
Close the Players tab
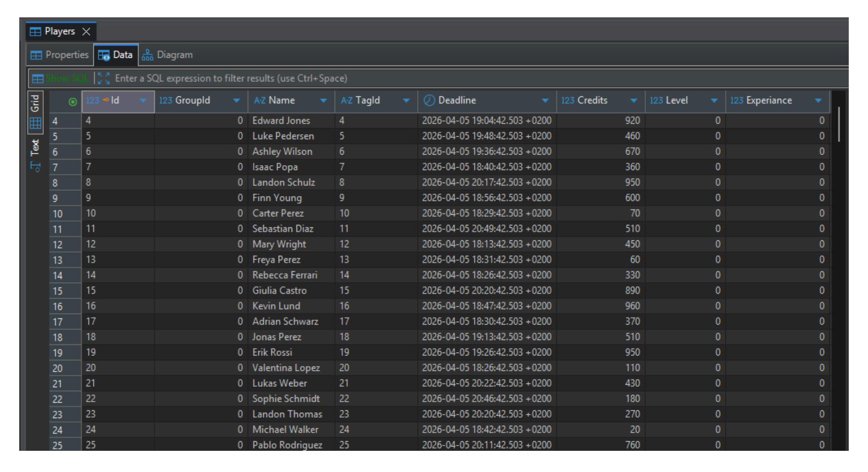(x=86, y=32)
